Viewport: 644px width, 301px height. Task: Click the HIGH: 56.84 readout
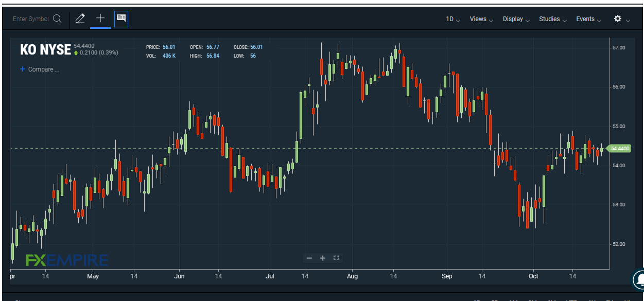(x=204, y=56)
